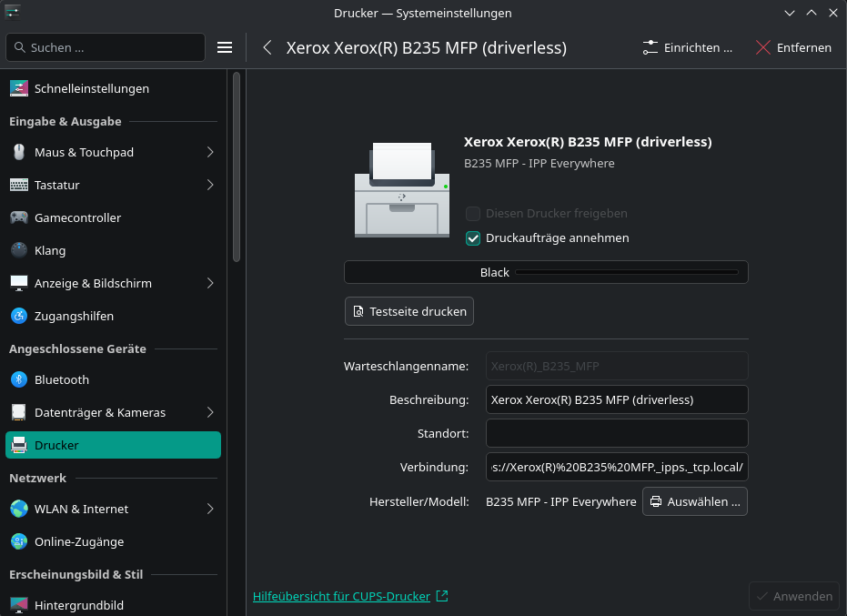Expand WLAN & Internet arrow
Viewport: 847px width, 616px height.
[210, 509]
